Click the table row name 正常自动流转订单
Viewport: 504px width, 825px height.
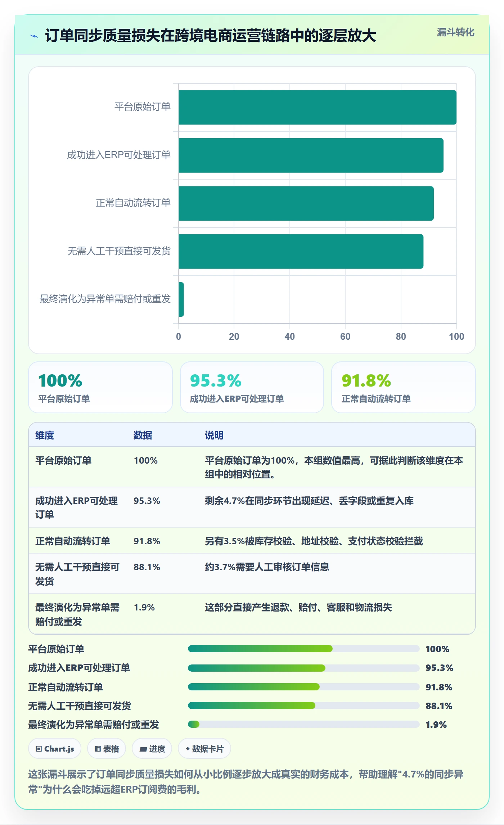[x=73, y=541]
